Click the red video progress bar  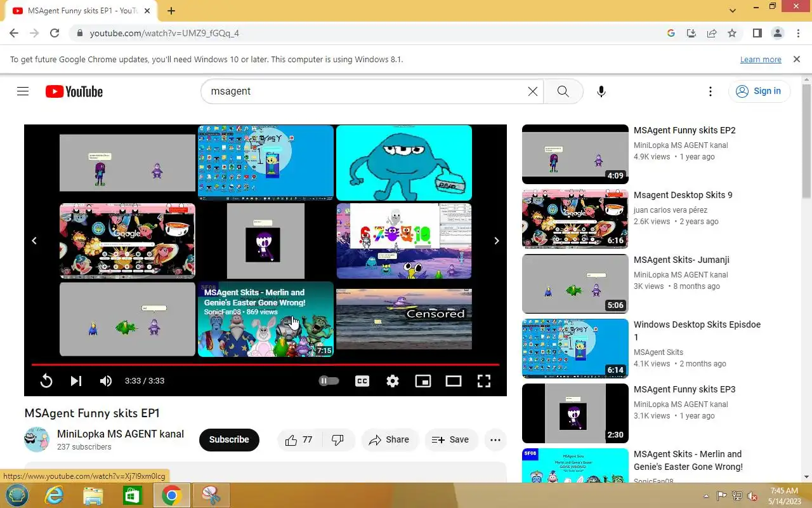click(265, 364)
